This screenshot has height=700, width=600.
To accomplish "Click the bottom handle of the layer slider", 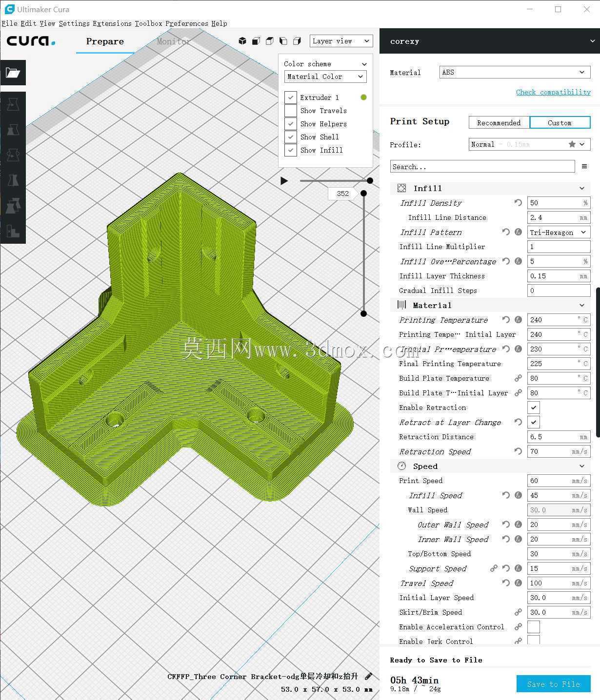I will coord(363,313).
